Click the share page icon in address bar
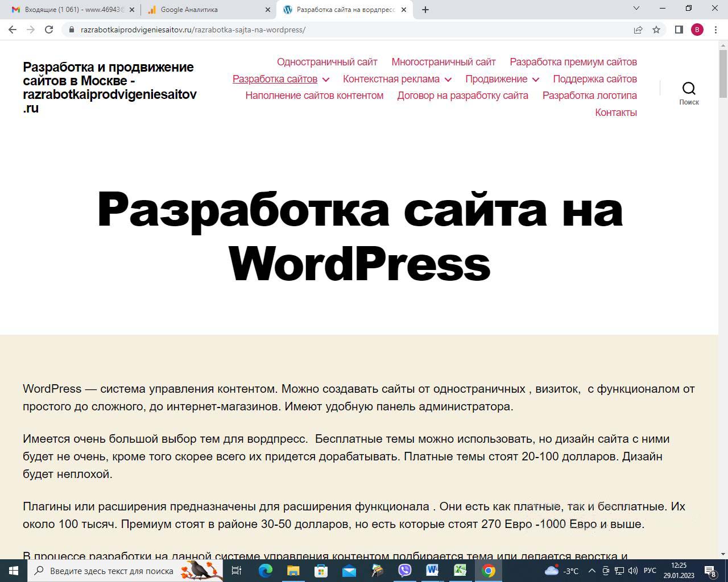This screenshot has height=582, width=728. (x=638, y=30)
